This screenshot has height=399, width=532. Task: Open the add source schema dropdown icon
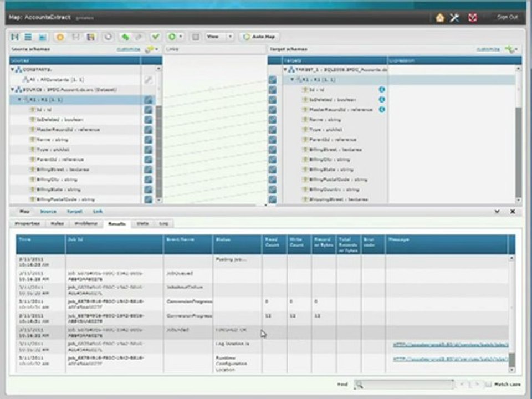[151, 49]
